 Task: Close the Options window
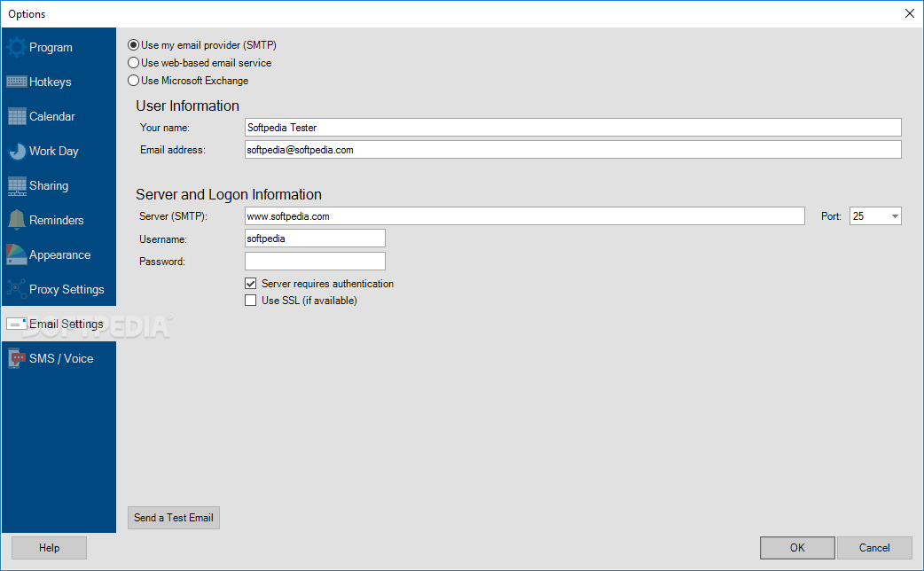coord(909,13)
